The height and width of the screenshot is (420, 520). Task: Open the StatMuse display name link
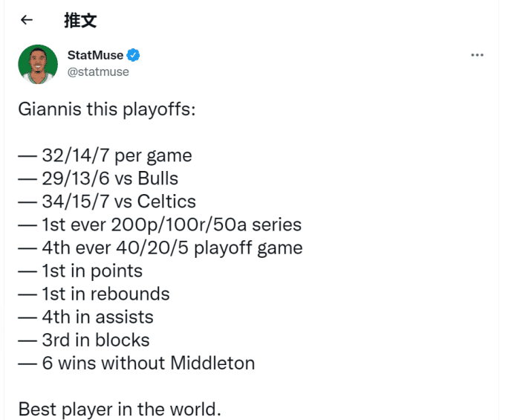tap(95, 55)
